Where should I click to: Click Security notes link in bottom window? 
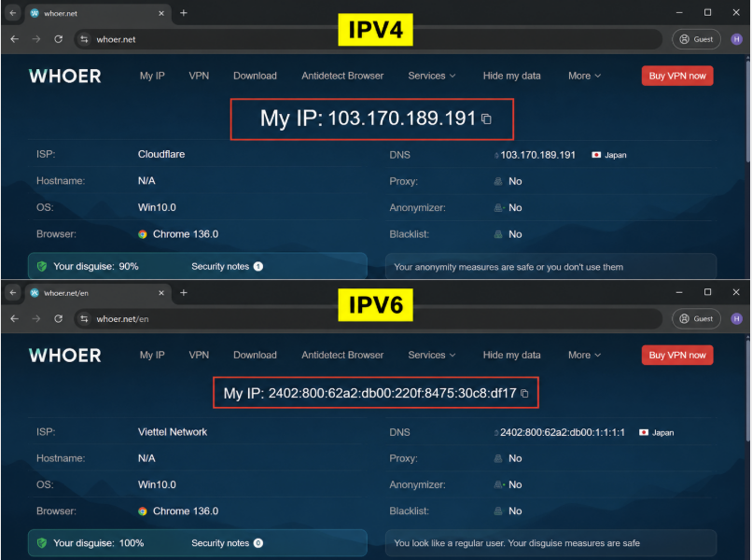coord(220,543)
